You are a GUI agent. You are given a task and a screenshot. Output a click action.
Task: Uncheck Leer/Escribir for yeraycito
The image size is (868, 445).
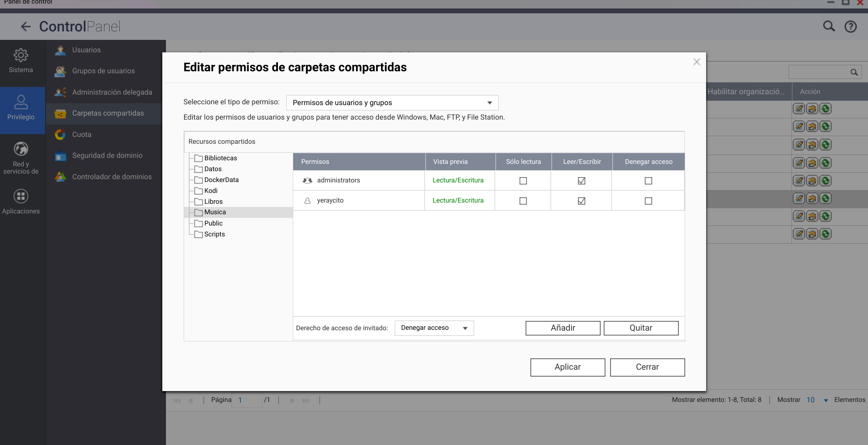[x=581, y=201]
